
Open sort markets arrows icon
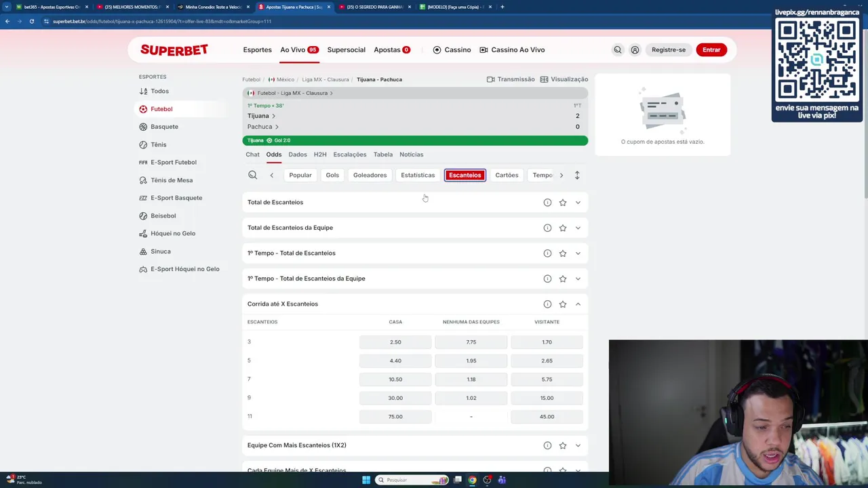pos(577,175)
